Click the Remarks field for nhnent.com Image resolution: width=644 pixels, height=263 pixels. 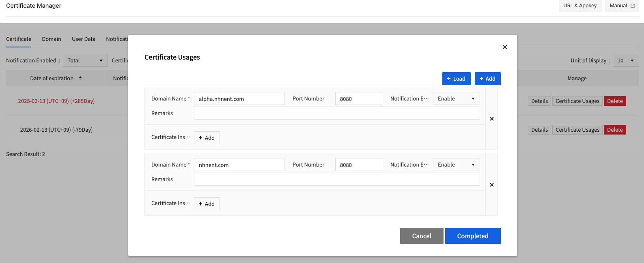coord(336,179)
